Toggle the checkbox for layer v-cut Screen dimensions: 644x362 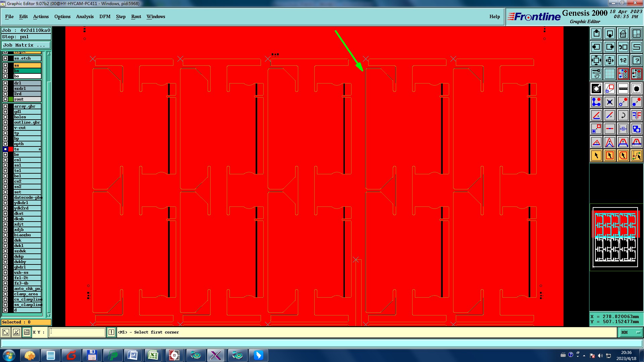(5, 128)
